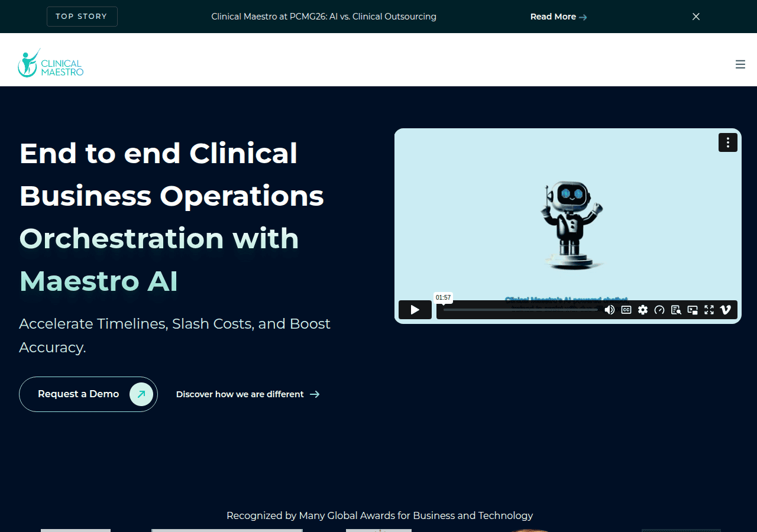This screenshot has width=757, height=532.
Task: Open video three-dot options menu
Action: (x=728, y=142)
